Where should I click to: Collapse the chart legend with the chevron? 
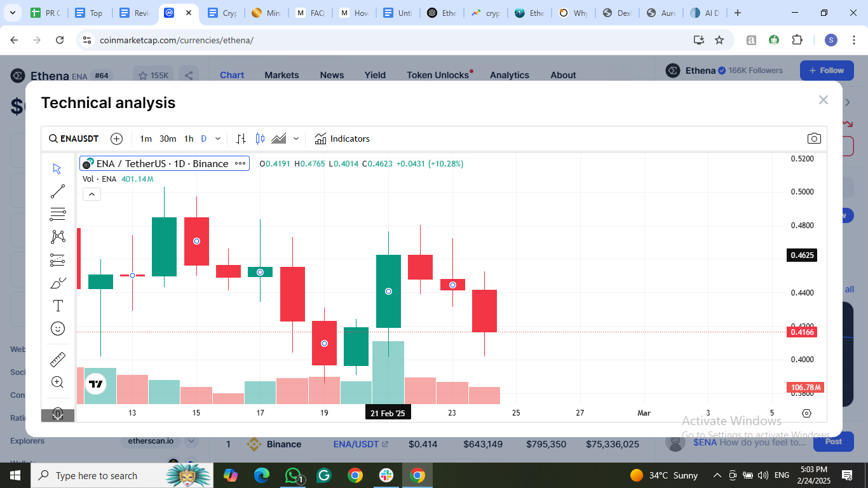pos(92,194)
